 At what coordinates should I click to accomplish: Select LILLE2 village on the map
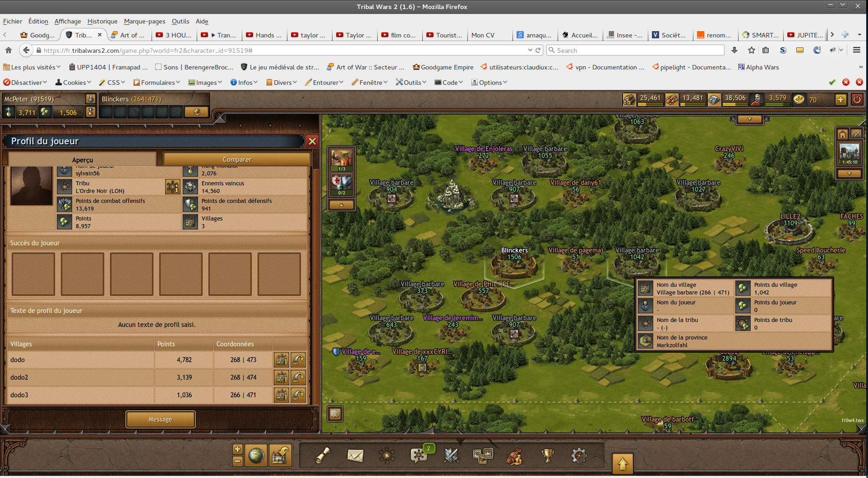pyautogui.click(x=790, y=230)
